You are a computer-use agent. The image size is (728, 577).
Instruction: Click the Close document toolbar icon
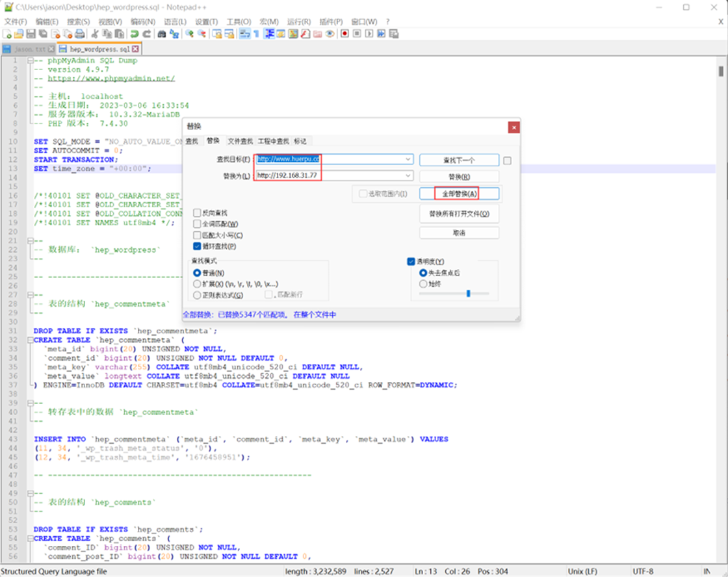pos(55,34)
